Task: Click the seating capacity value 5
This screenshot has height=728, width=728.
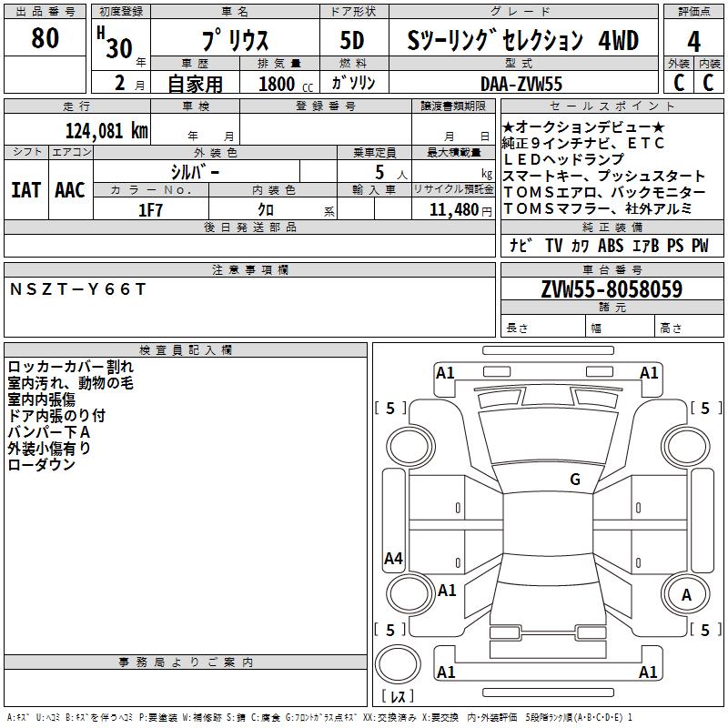Action: [x=379, y=172]
